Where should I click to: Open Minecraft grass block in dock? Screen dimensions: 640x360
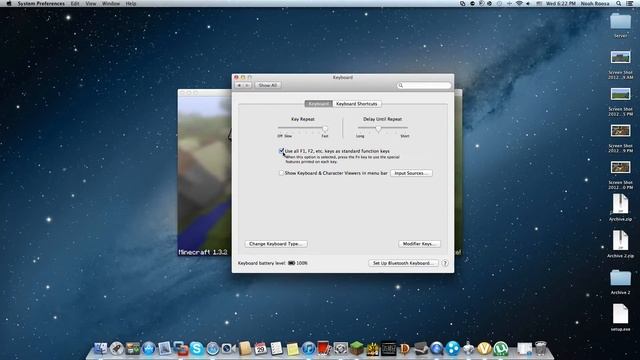coord(356,348)
